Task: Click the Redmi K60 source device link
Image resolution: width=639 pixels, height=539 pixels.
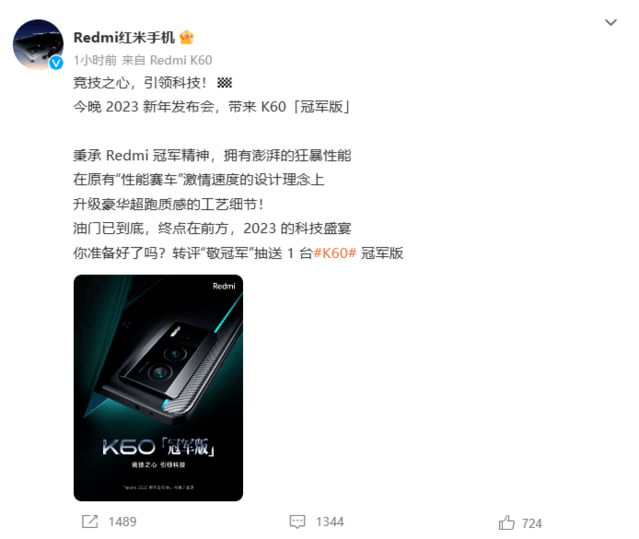Action: coord(181,60)
